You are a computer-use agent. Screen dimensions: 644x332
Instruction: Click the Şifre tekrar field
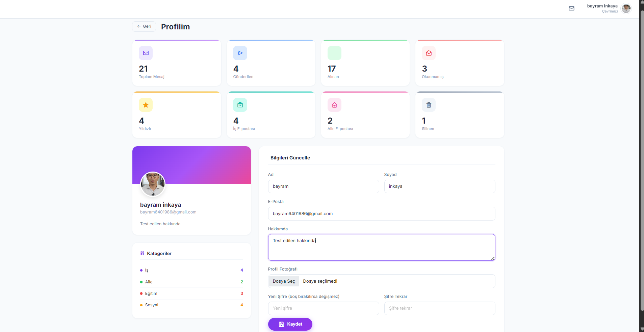tap(440, 308)
